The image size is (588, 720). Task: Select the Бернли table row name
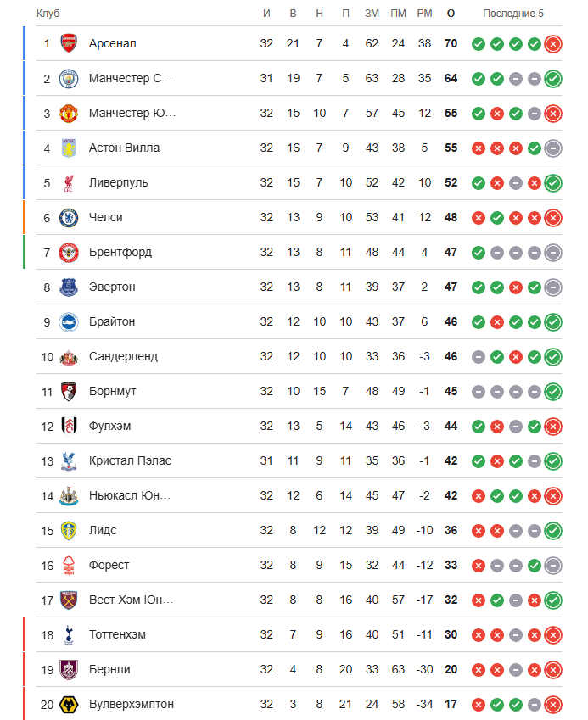(x=109, y=669)
